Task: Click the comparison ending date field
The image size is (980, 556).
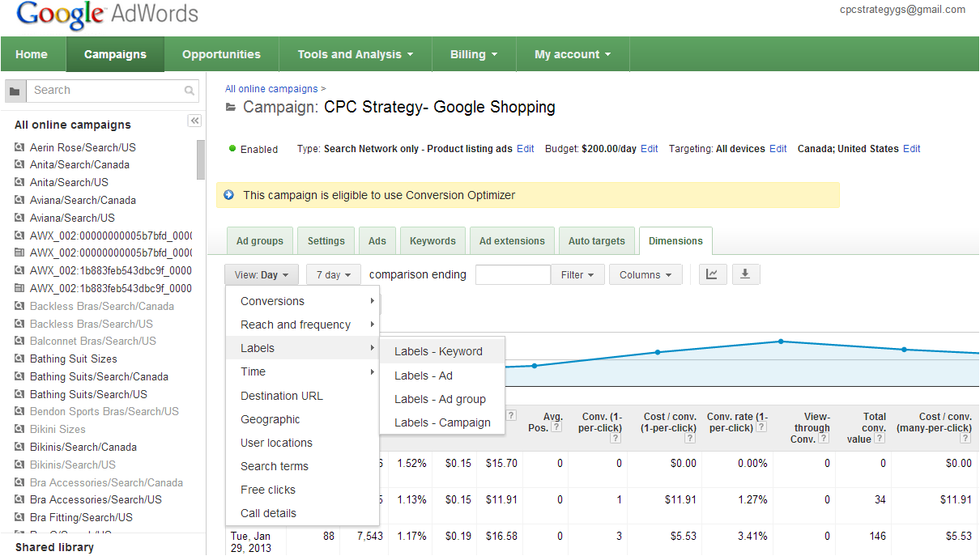Action: [x=513, y=275]
